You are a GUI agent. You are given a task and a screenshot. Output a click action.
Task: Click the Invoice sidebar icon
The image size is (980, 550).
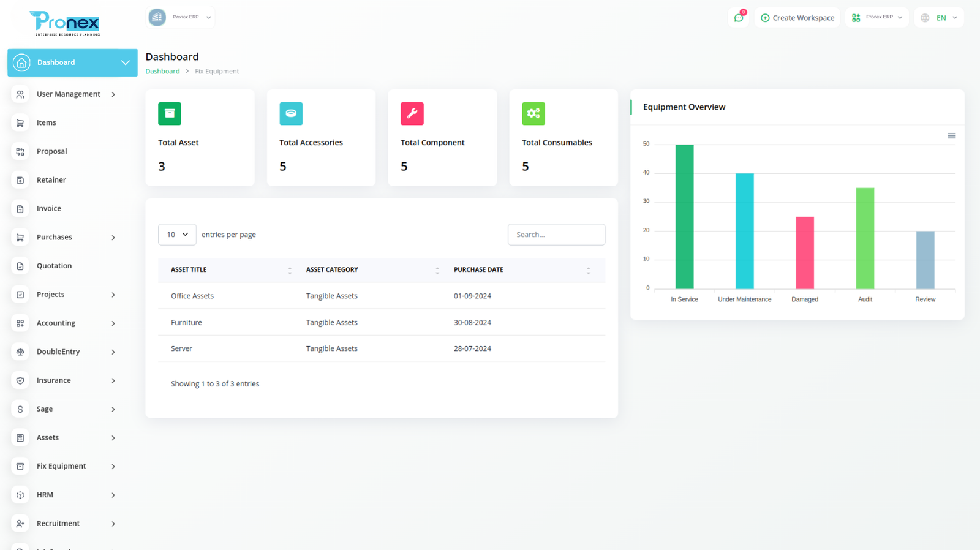click(x=20, y=209)
